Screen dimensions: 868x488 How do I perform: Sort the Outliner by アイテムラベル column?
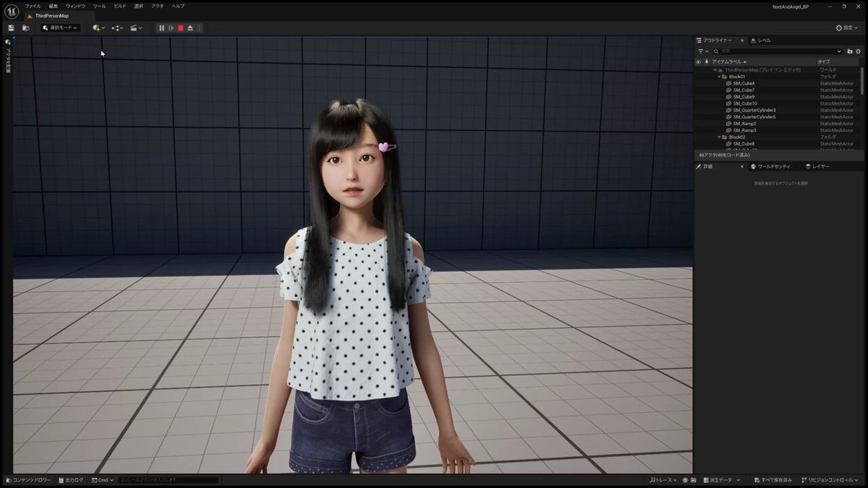(x=729, y=62)
